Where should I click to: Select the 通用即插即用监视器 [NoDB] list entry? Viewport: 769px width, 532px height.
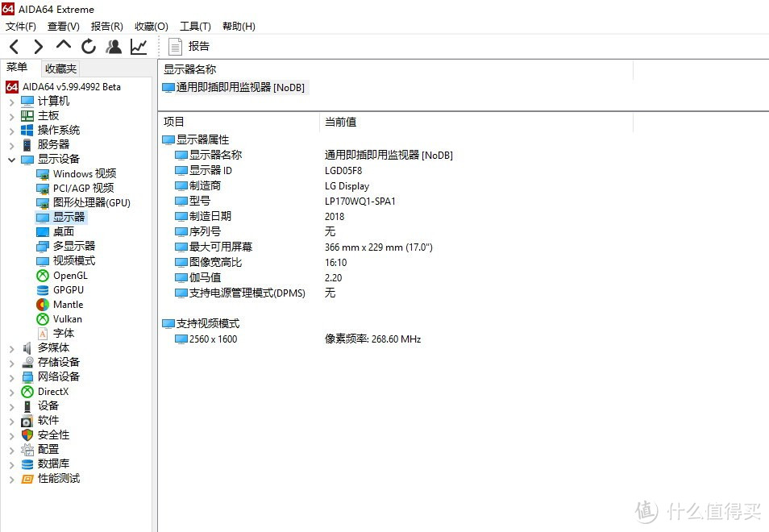pyautogui.click(x=235, y=88)
